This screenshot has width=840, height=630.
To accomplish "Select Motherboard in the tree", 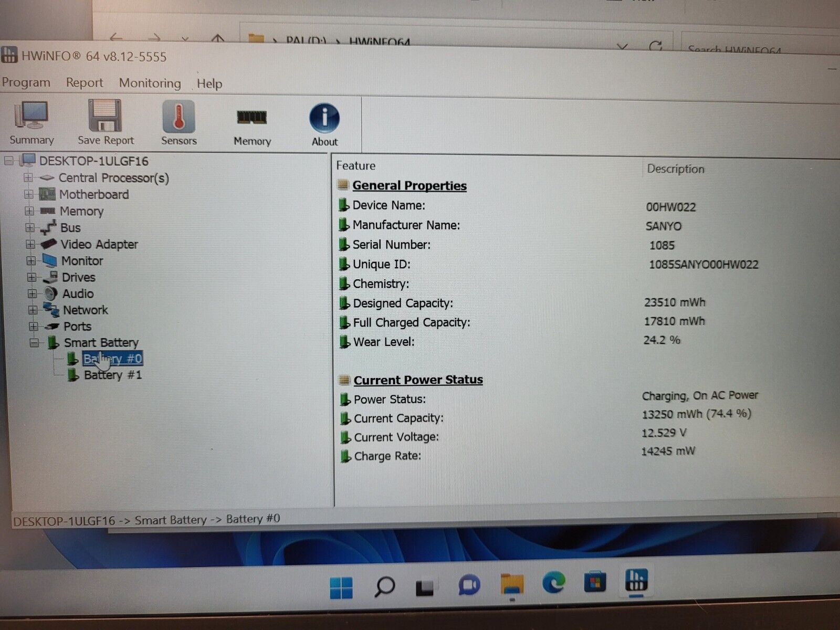I will click(94, 194).
